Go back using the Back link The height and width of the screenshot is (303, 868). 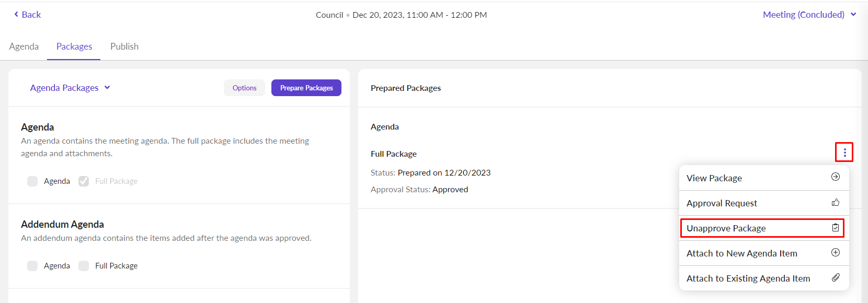pyautogui.click(x=31, y=15)
